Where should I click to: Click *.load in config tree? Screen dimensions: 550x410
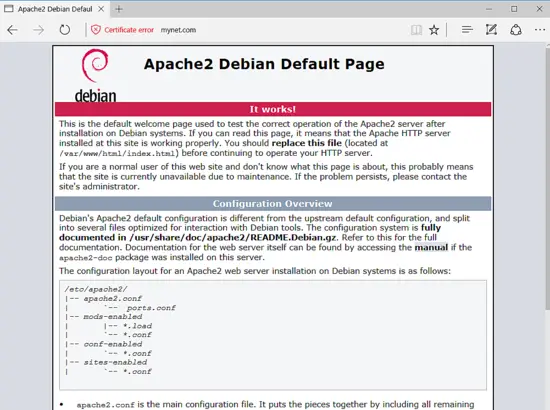pos(138,326)
